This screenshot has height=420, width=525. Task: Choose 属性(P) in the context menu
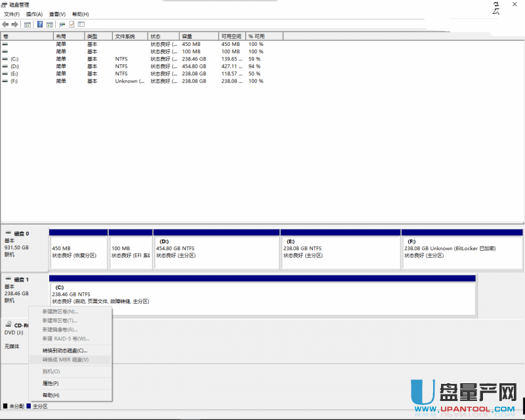coord(51,383)
